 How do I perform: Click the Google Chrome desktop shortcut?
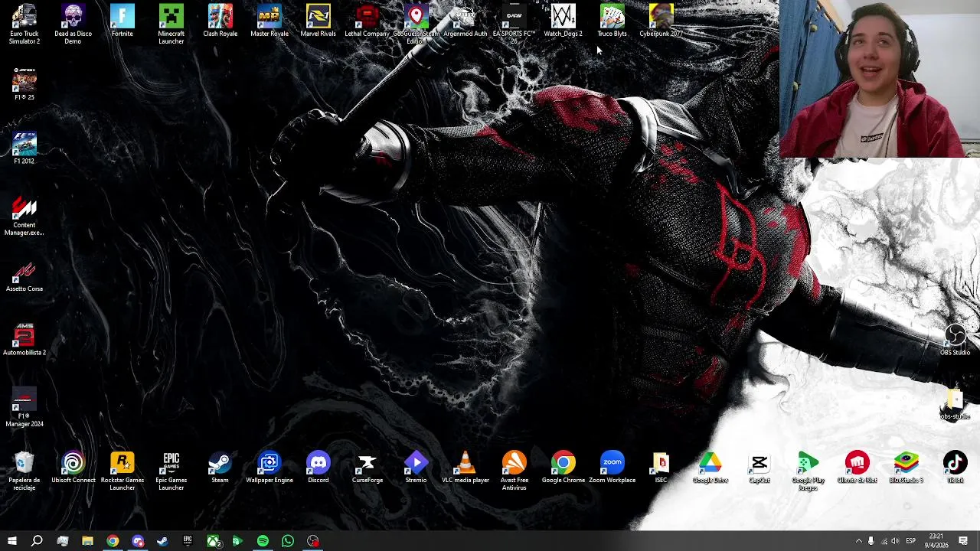click(x=563, y=468)
